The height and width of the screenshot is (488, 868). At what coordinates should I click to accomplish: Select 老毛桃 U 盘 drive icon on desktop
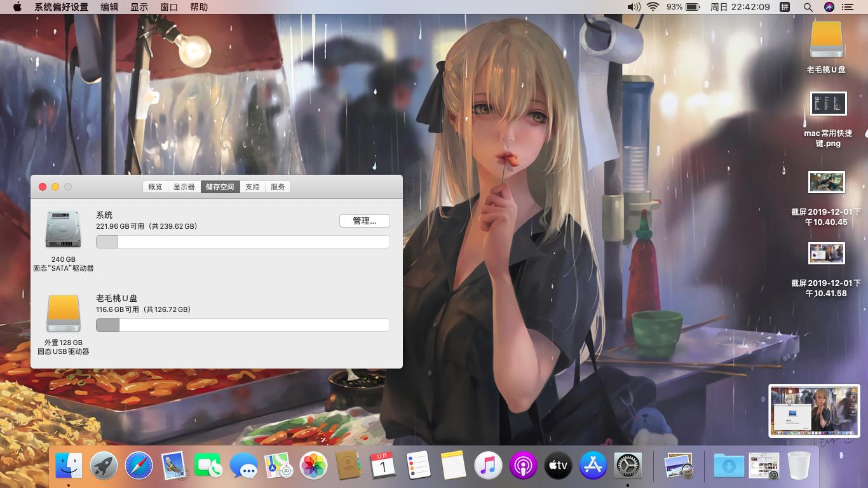click(826, 41)
